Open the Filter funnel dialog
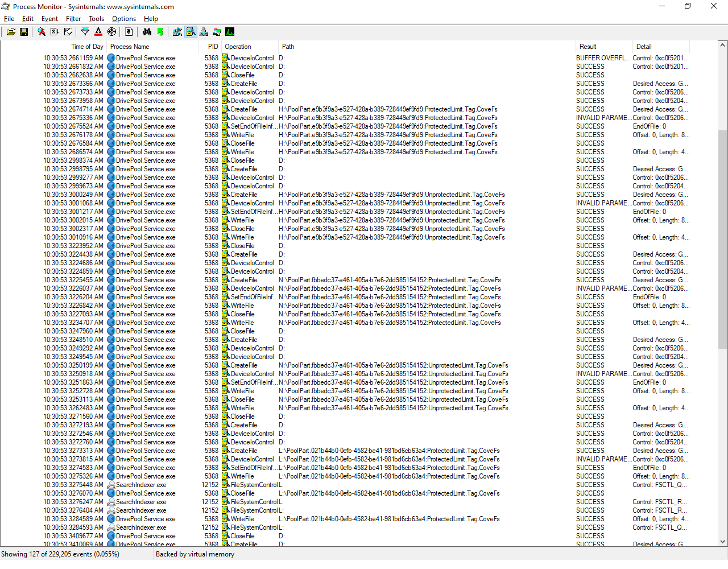The image size is (728, 569). 85,32
